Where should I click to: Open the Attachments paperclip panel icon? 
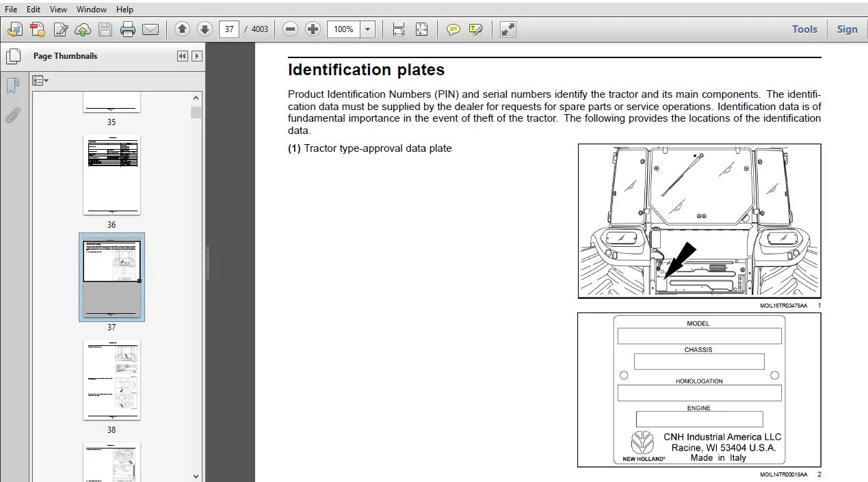(12, 115)
